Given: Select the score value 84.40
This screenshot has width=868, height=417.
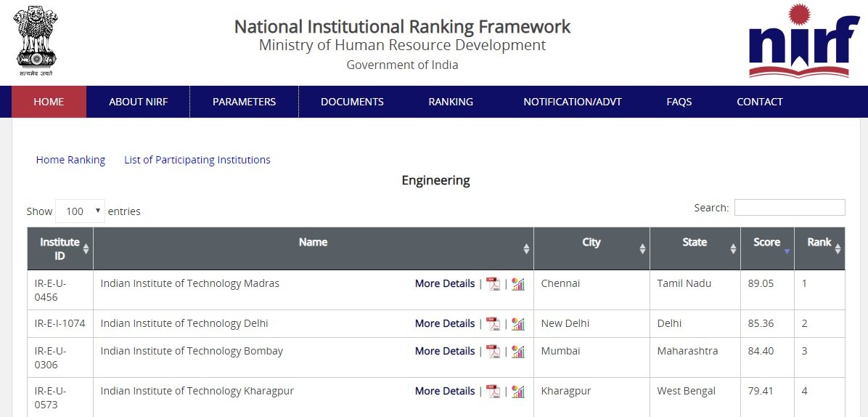Looking at the screenshot, I should coord(761,351).
